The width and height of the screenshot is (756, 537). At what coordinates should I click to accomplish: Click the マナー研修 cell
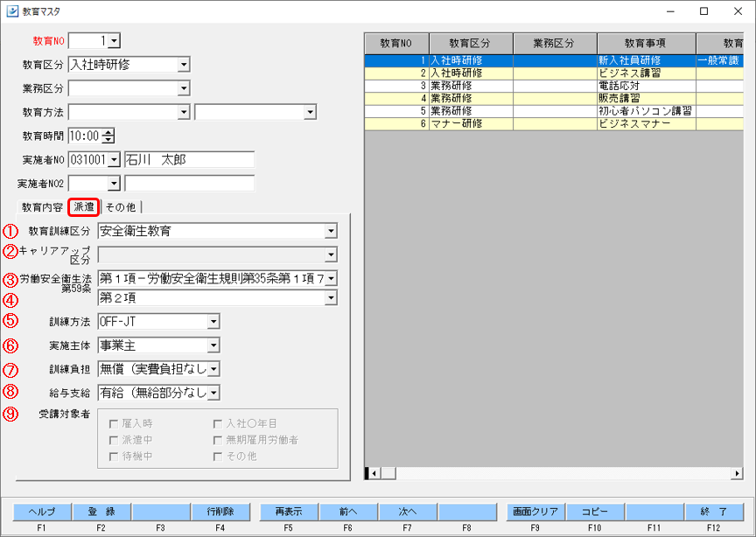(471, 124)
